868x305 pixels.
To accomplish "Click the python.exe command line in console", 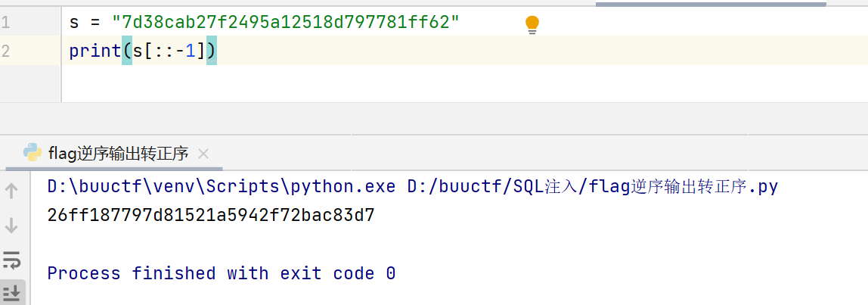I will pyautogui.click(x=413, y=187).
